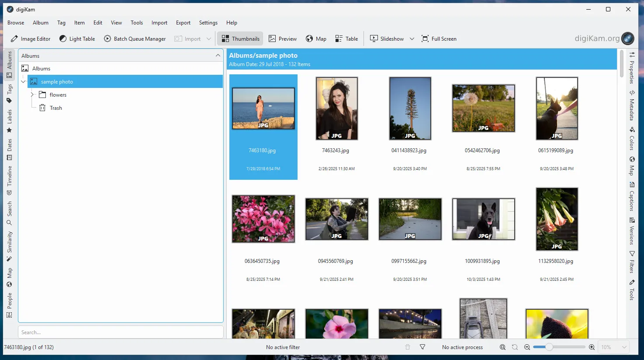Open the Light Table
The width and height of the screenshot is (644, 360).
point(77,38)
